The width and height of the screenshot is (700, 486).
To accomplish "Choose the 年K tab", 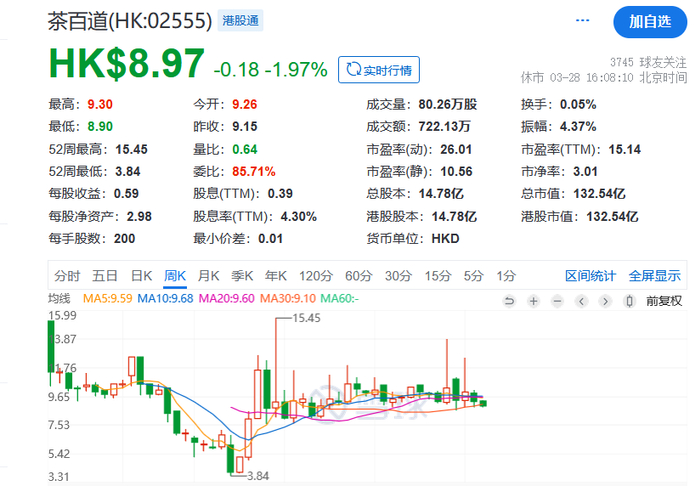I will coord(275,276).
